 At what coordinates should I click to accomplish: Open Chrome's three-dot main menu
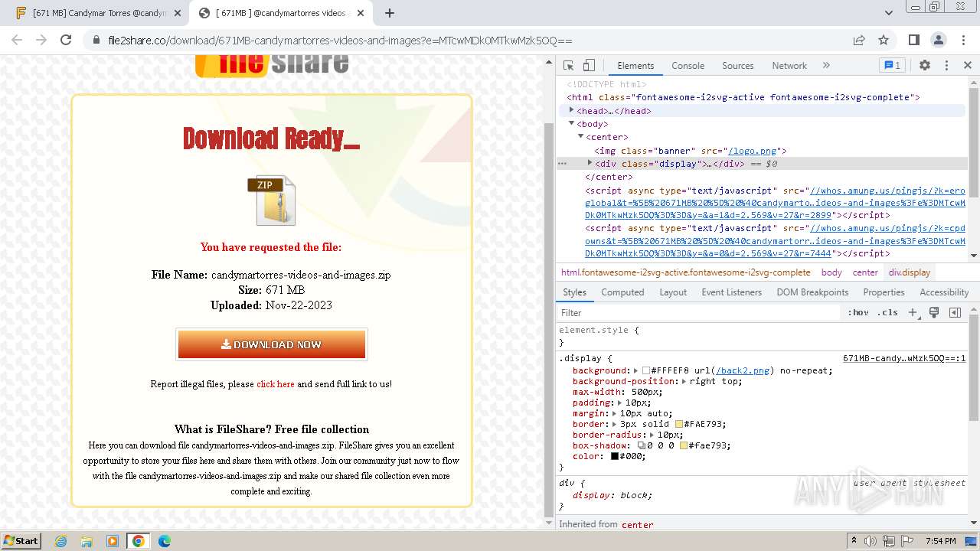(962, 40)
